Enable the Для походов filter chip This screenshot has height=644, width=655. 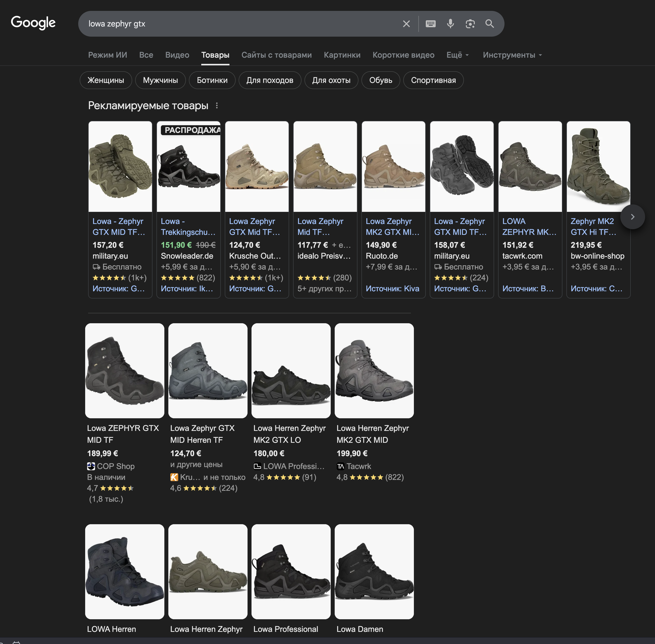pos(270,80)
